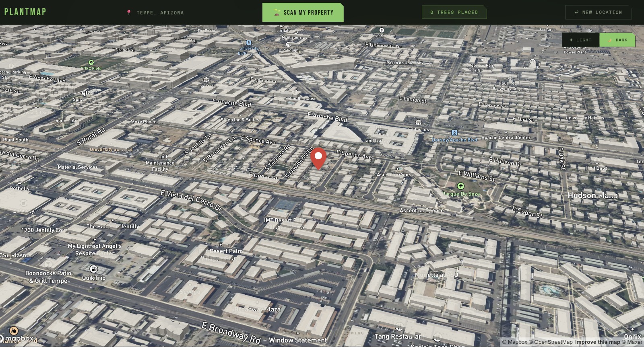Open the Maxar attribution link
Image resolution: width=644 pixels, height=347 pixels.
click(632, 342)
